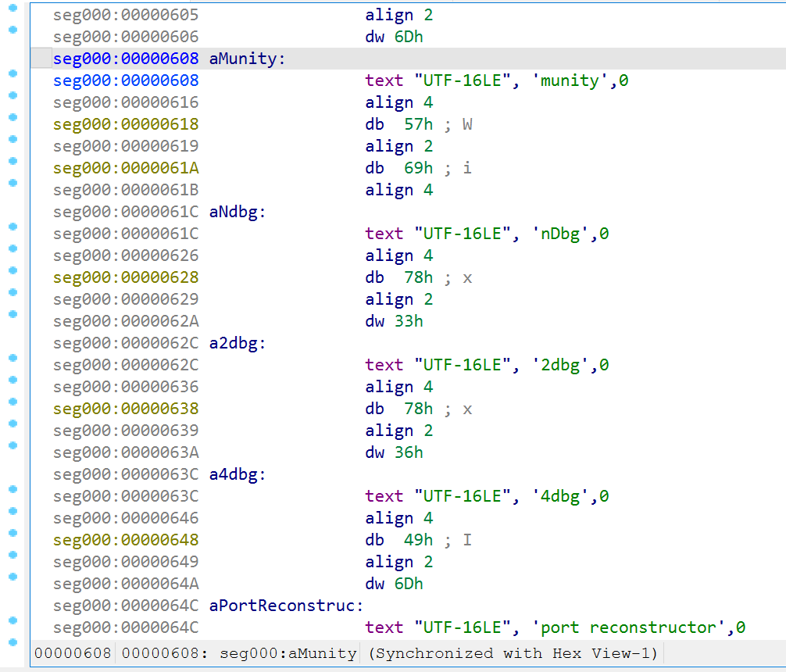This screenshot has width=786, height=672.
Task: Click address seg000:00000628
Action: coord(126,277)
